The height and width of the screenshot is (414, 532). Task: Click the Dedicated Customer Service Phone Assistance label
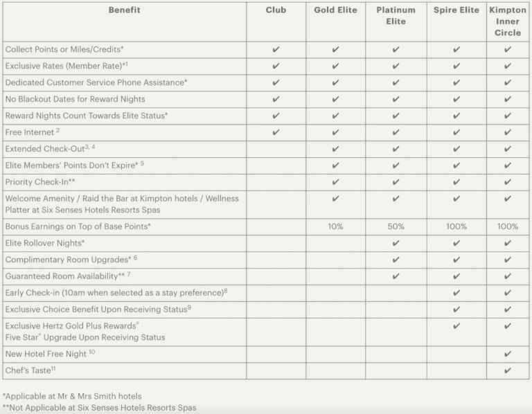coord(96,82)
